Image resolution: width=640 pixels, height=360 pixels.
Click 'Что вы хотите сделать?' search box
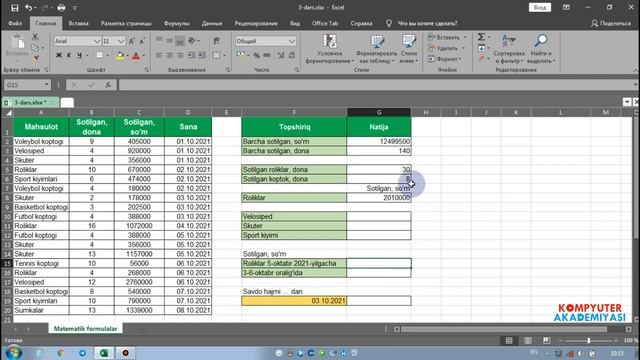[427, 23]
